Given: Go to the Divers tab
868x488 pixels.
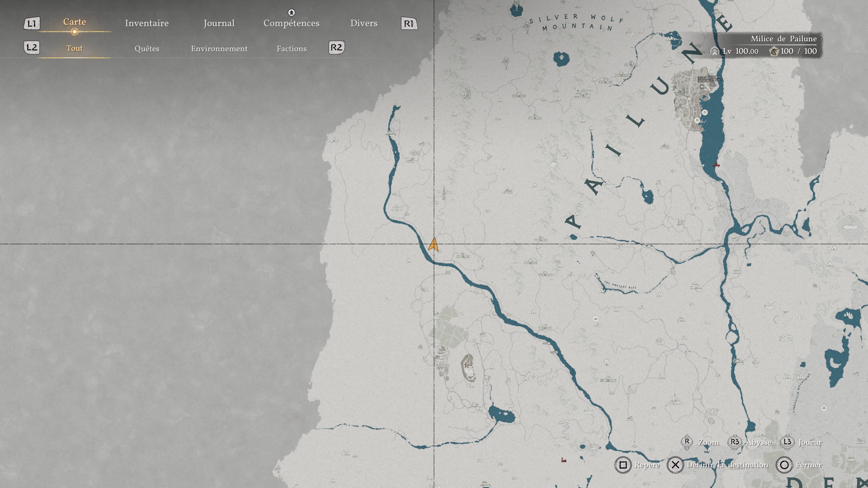Looking at the screenshot, I should tap(363, 23).
